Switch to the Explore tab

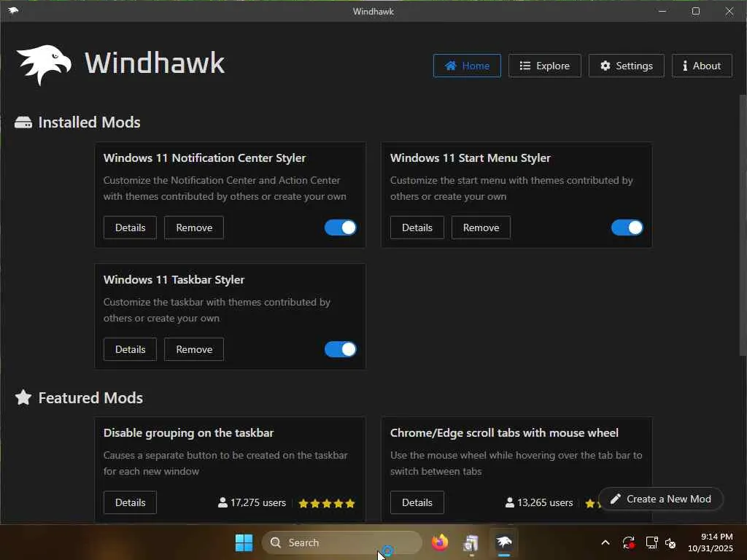(x=544, y=66)
